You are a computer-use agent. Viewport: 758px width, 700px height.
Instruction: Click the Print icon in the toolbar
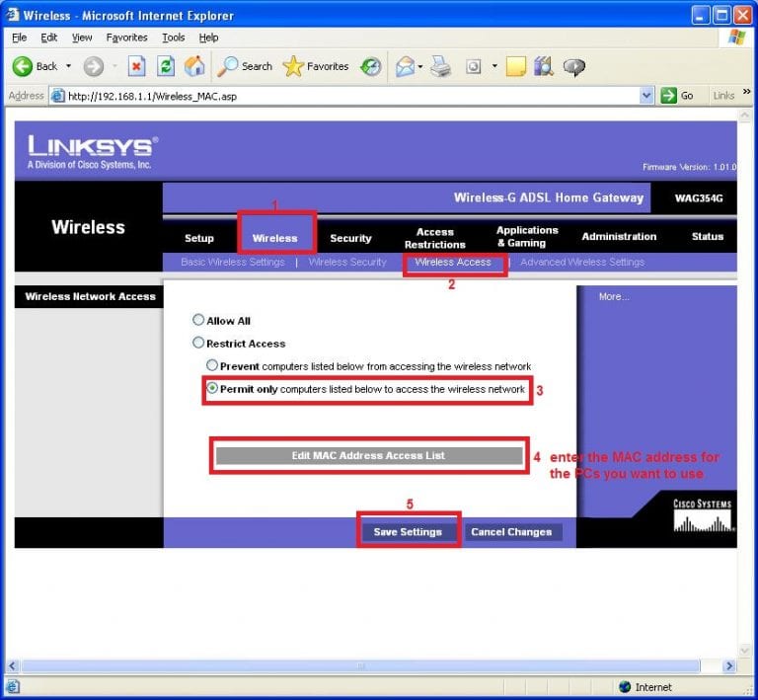(x=440, y=66)
